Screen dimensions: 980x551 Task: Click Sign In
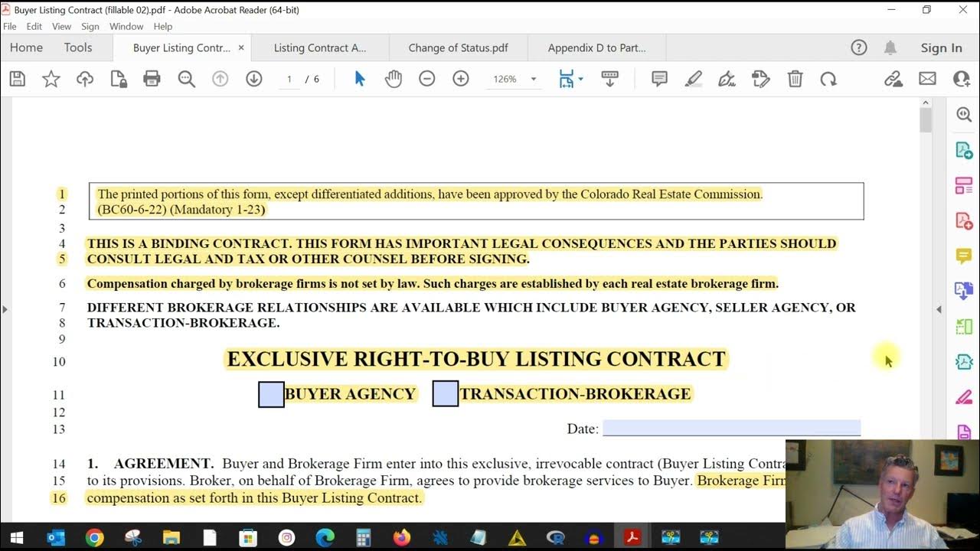(941, 47)
